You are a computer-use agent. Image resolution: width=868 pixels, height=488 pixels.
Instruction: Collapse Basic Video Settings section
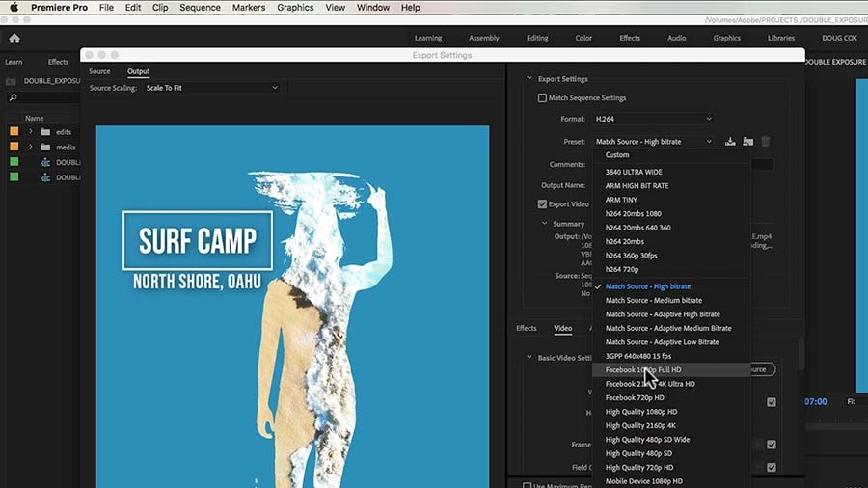(x=529, y=358)
